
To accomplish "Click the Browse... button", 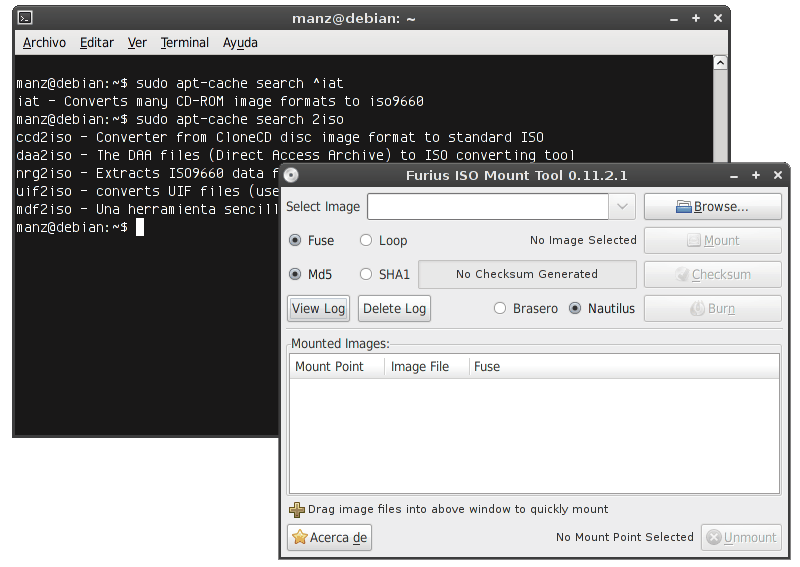I will click(713, 207).
